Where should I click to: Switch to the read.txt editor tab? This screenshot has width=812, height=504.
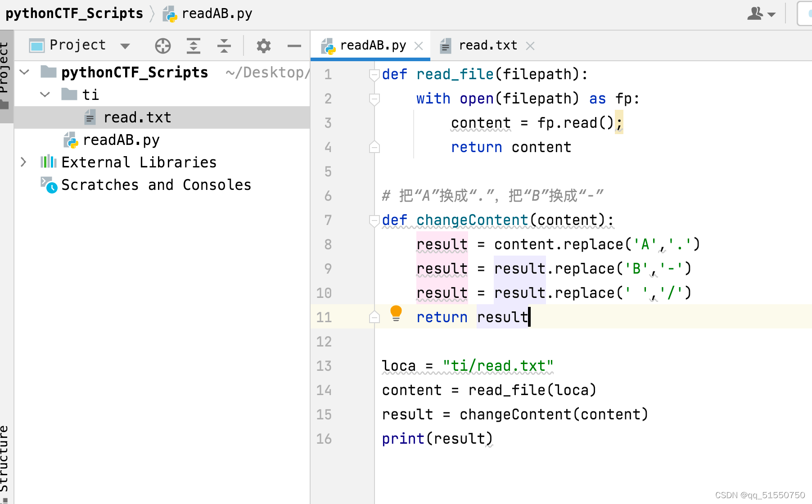488,45
